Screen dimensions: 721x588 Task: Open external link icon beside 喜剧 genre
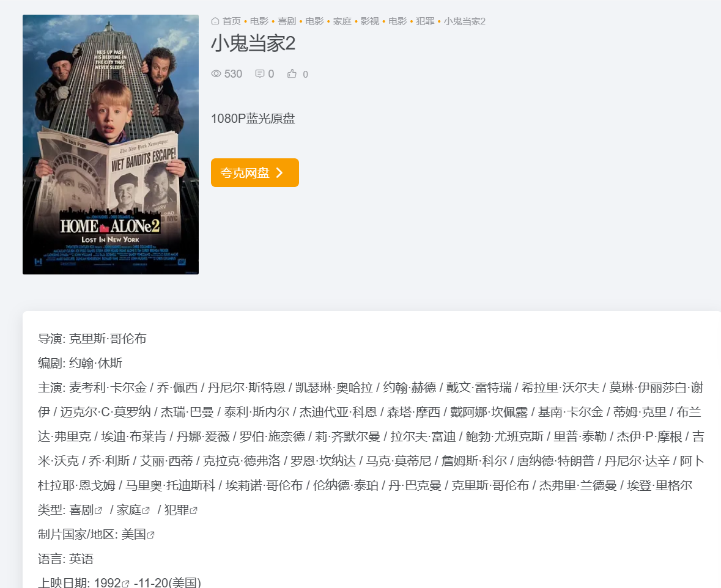point(98,510)
